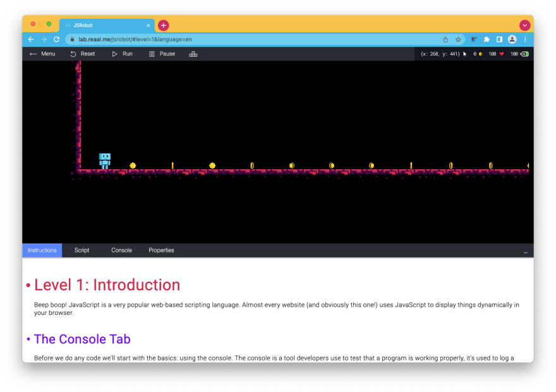Screen dimensions: 556x392
Task: Open the Extensions puzzle piece menu
Action: pos(486,39)
